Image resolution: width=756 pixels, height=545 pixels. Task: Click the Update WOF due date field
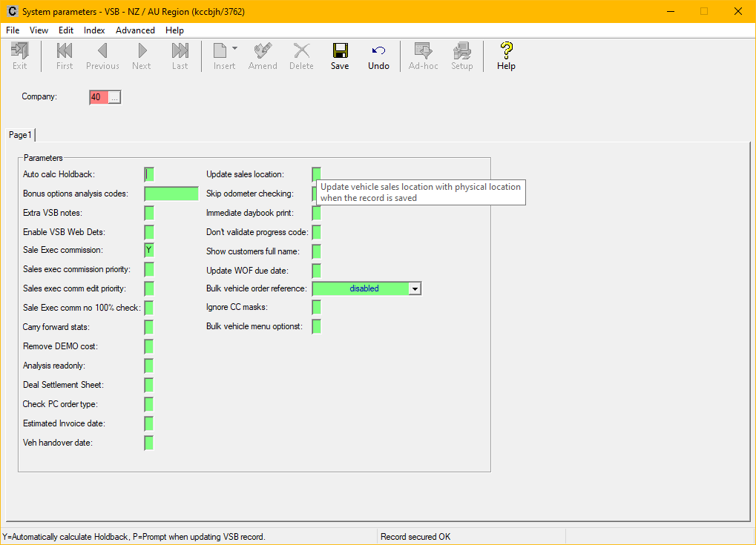316,271
